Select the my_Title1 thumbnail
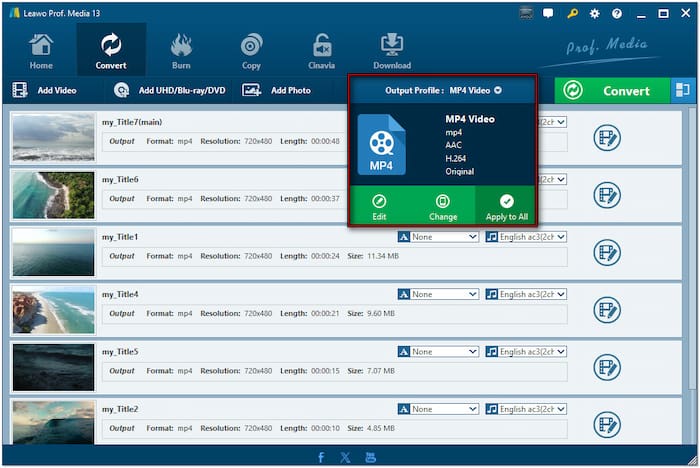 54,252
